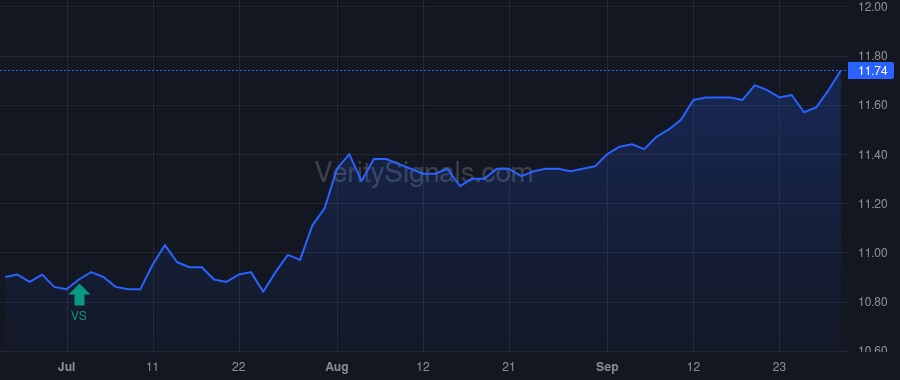This screenshot has height=380, width=900.
Task: Click the Jul date axis label
Action: point(67,367)
